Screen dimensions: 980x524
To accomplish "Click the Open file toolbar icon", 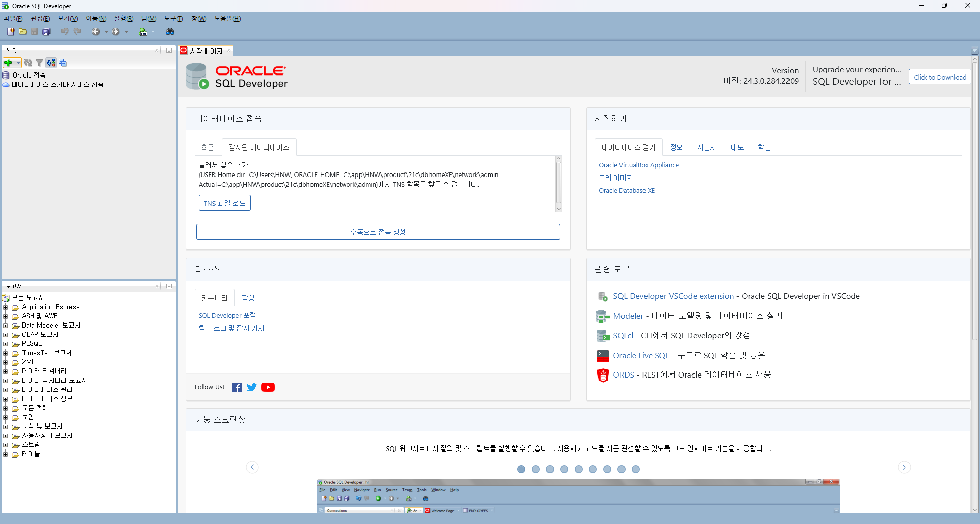I will point(23,31).
